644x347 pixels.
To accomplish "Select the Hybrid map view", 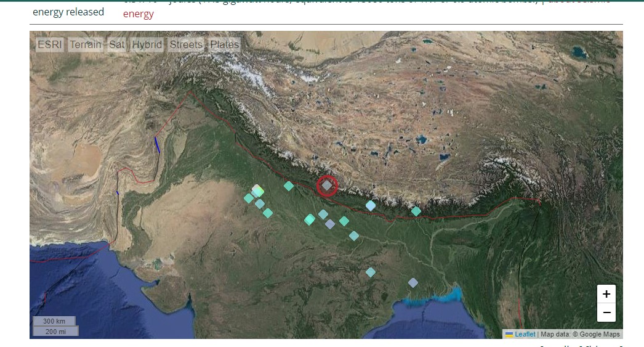I will [147, 45].
